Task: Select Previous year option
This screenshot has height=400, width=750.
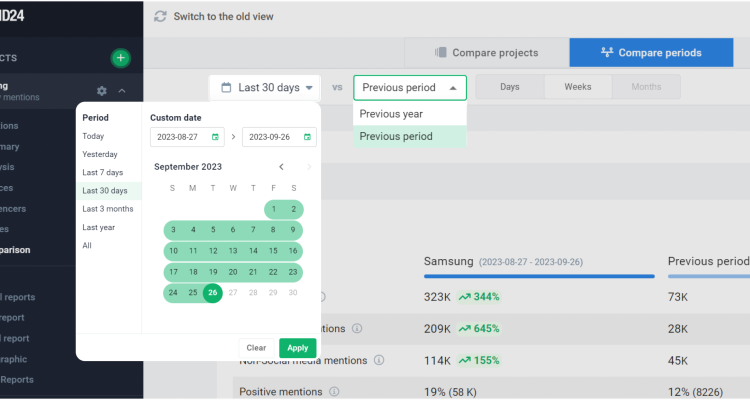Action: tap(391, 114)
